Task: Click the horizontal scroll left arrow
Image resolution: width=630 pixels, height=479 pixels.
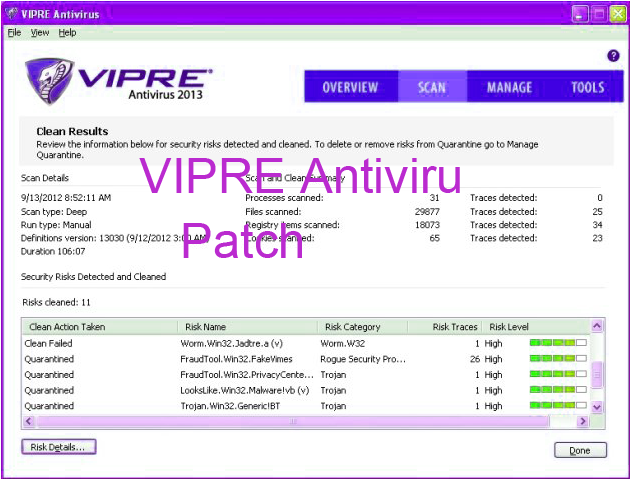Action: pyautogui.click(x=29, y=421)
